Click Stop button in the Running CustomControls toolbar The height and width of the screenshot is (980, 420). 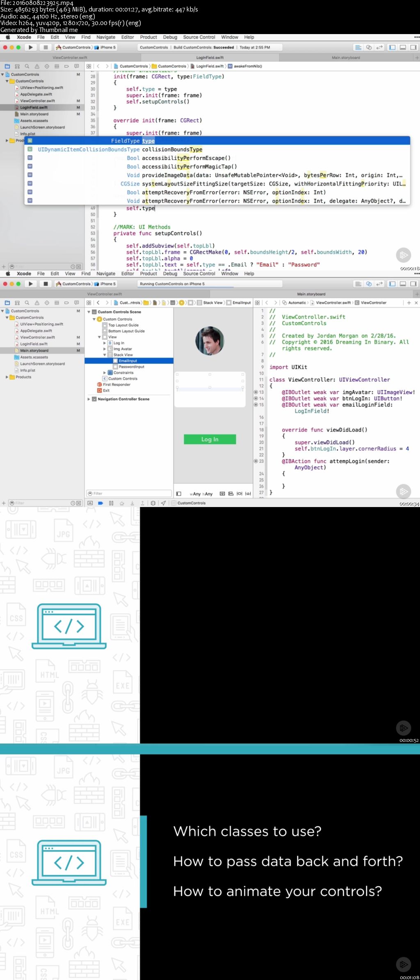coord(46,284)
